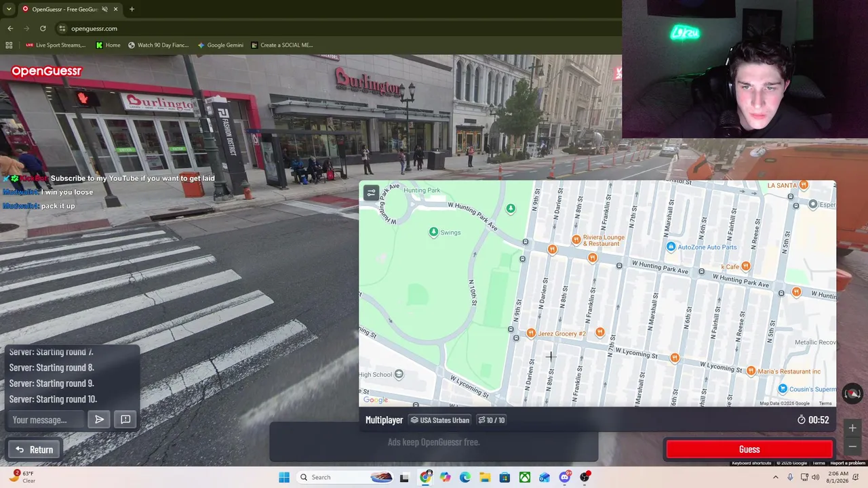Select the k Cafe restaurant marker

pos(746,266)
